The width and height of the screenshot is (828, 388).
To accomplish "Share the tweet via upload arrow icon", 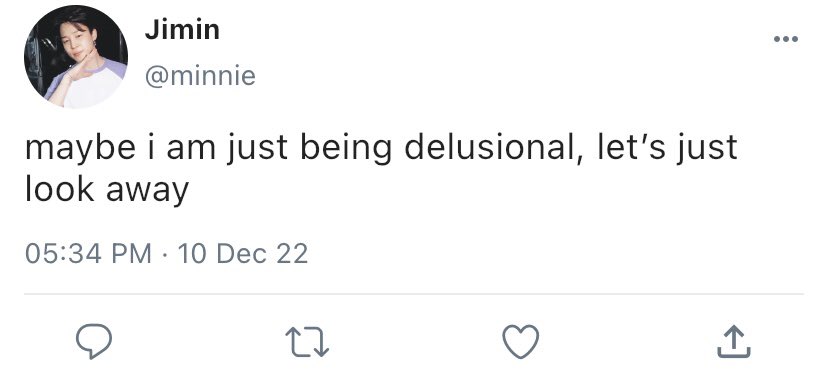I will (x=734, y=342).
